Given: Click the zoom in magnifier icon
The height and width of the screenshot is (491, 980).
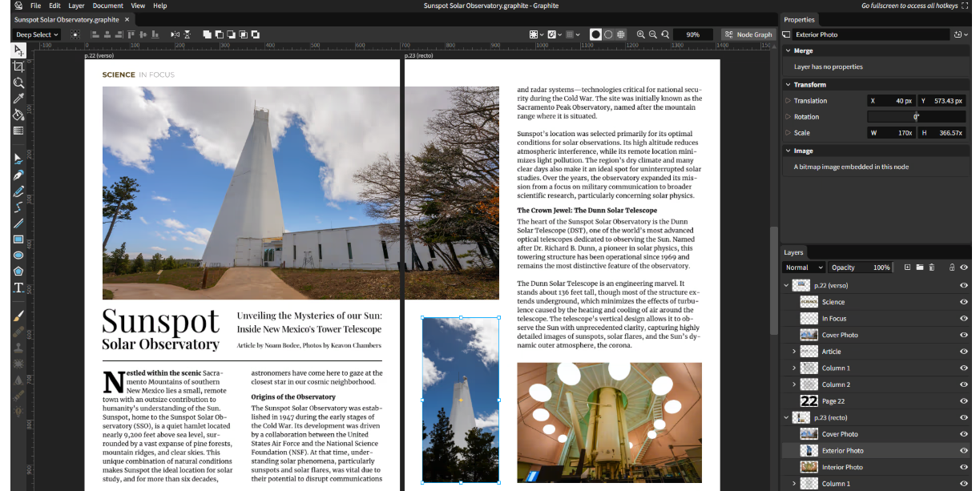Looking at the screenshot, I should (640, 34).
